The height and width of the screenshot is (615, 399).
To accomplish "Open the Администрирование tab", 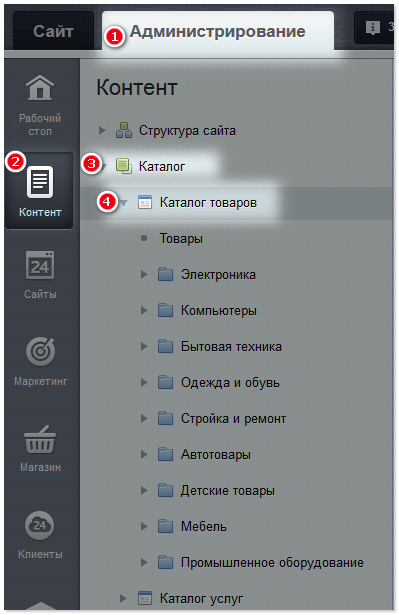I will click(x=218, y=31).
